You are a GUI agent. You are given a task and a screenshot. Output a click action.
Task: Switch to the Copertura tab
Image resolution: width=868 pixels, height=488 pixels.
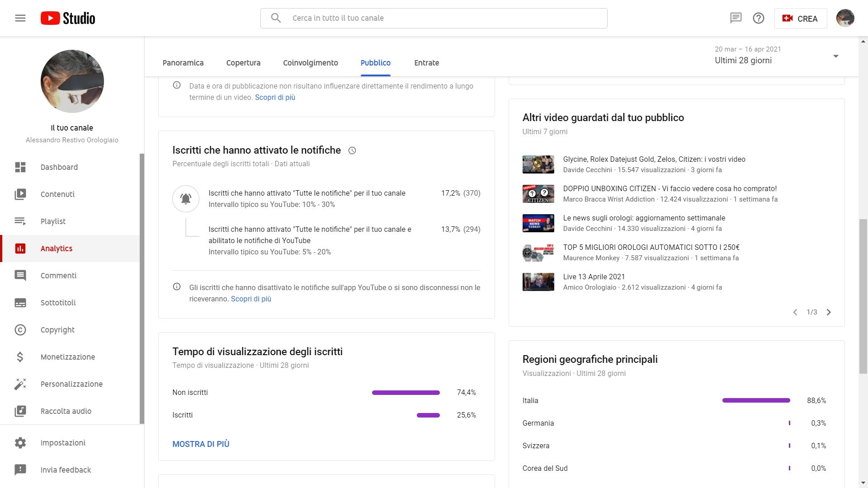pos(243,63)
